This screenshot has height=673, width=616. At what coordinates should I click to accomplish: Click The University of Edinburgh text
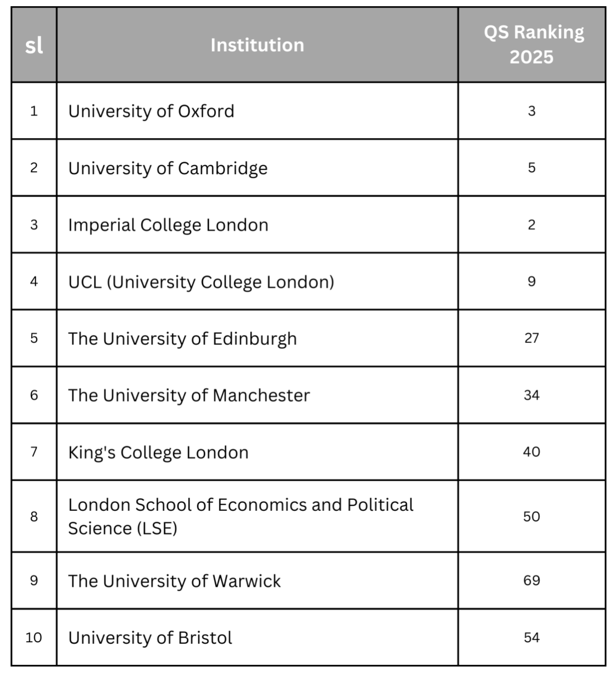click(182, 338)
